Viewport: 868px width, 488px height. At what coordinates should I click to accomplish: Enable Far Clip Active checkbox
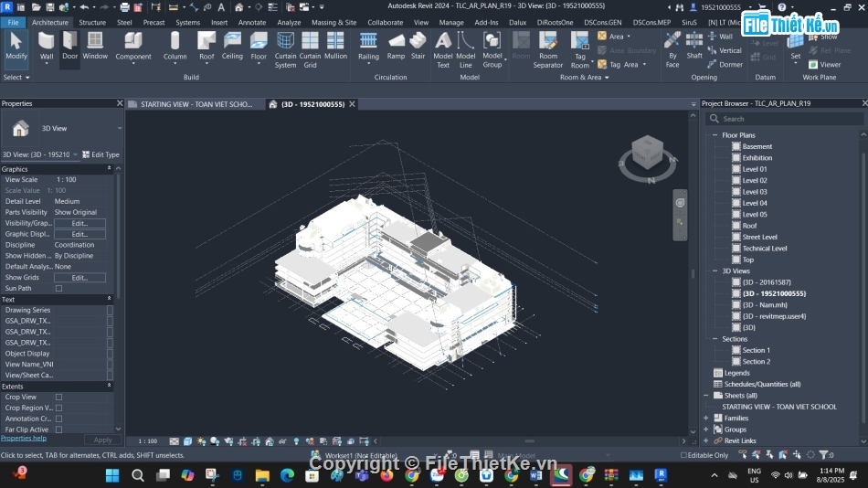(x=58, y=430)
